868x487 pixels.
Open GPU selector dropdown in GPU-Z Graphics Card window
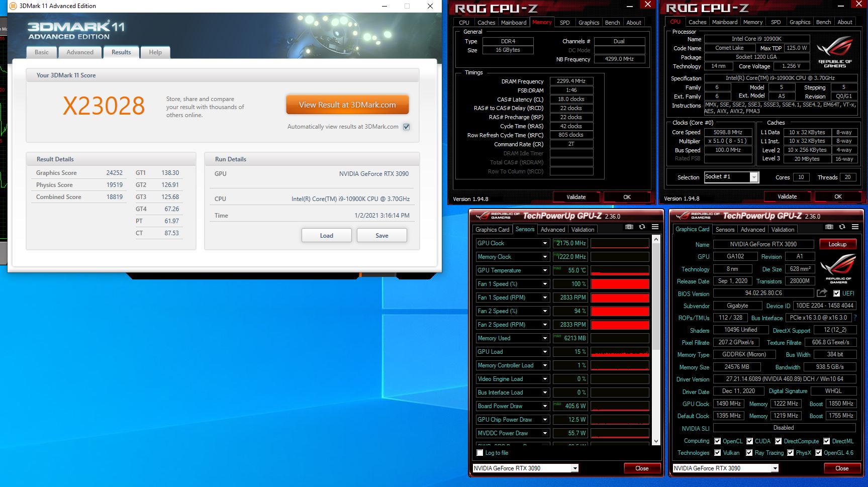(x=775, y=468)
